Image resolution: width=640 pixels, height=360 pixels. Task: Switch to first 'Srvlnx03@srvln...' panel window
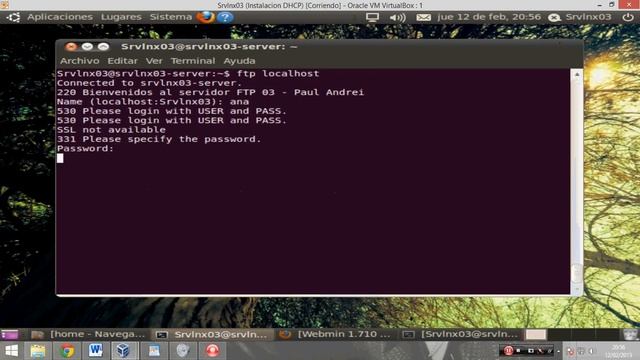pyautogui.click(x=212, y=334)
